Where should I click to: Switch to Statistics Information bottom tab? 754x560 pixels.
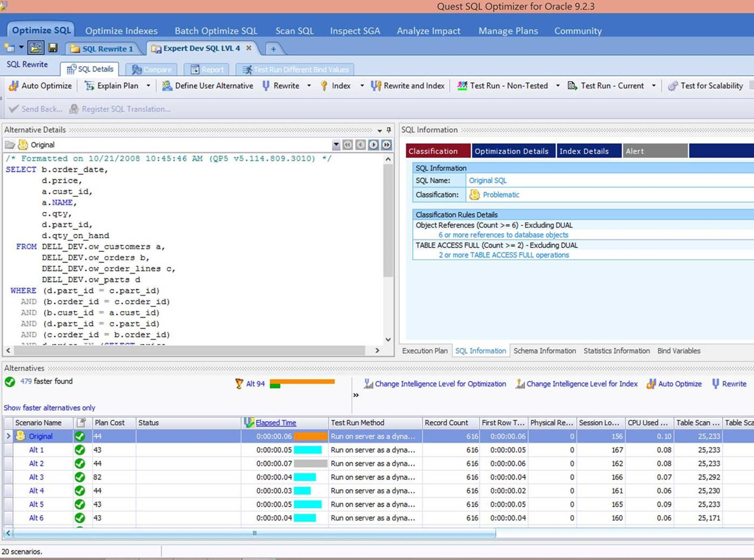616,351
